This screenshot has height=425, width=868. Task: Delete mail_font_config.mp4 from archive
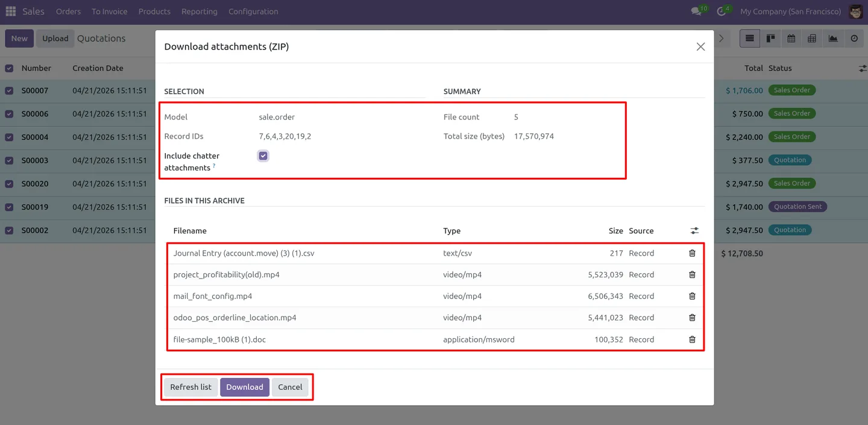692,296
